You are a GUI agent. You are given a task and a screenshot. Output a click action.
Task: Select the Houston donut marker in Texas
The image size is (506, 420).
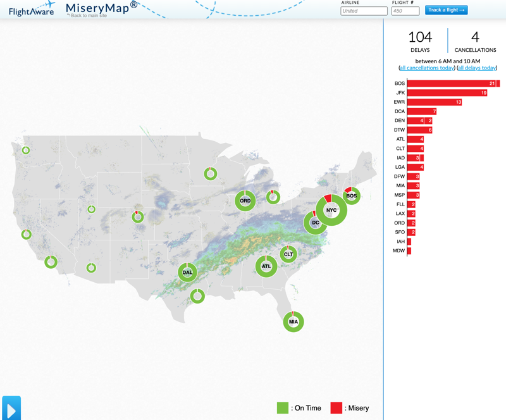(x=197, y=296)
